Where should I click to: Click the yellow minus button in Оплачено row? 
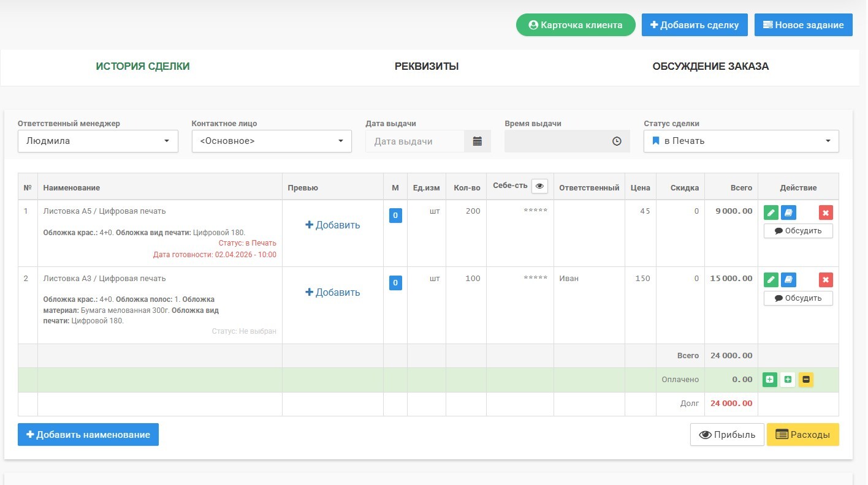point(806,380)
